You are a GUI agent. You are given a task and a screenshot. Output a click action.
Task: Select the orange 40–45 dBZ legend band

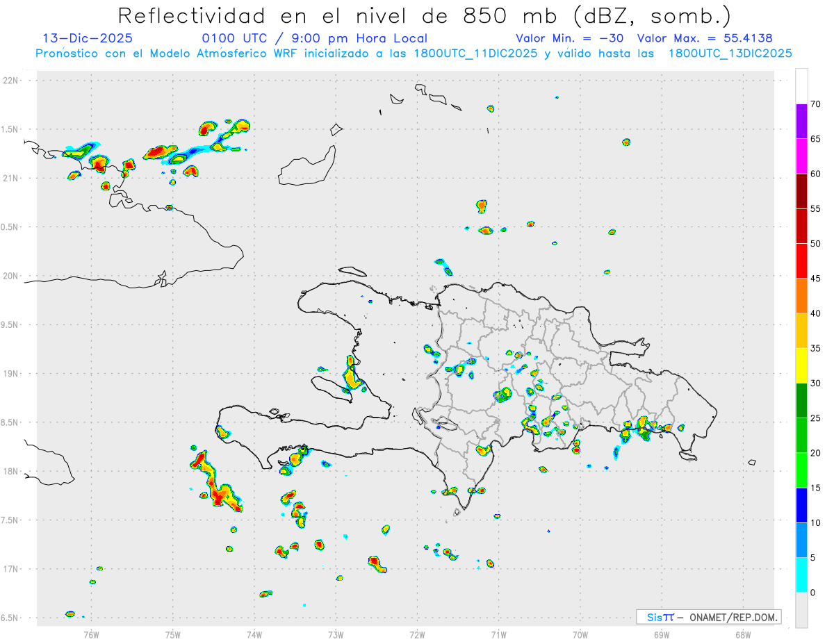(801, 296)
